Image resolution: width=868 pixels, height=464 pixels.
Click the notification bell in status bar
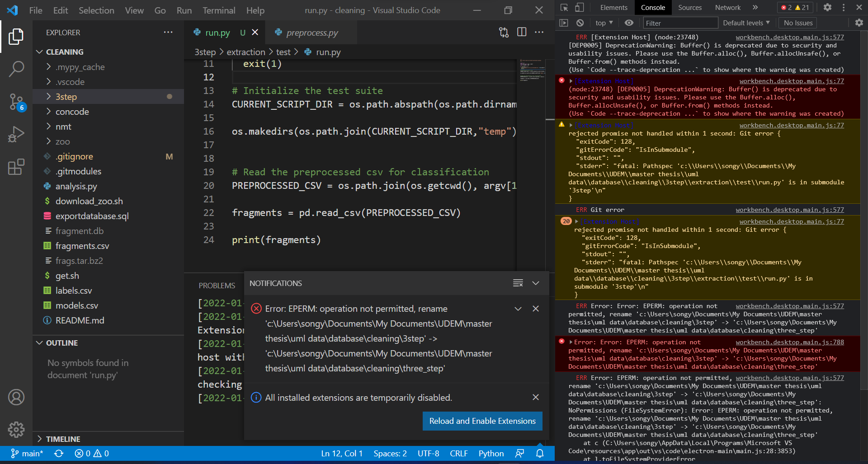540,453
